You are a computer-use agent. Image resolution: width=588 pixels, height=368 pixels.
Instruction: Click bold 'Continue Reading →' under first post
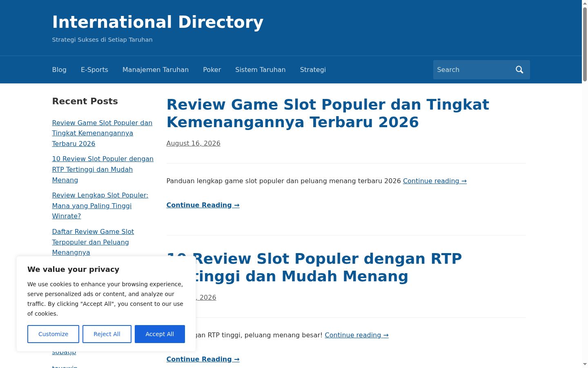click(203, 205)
